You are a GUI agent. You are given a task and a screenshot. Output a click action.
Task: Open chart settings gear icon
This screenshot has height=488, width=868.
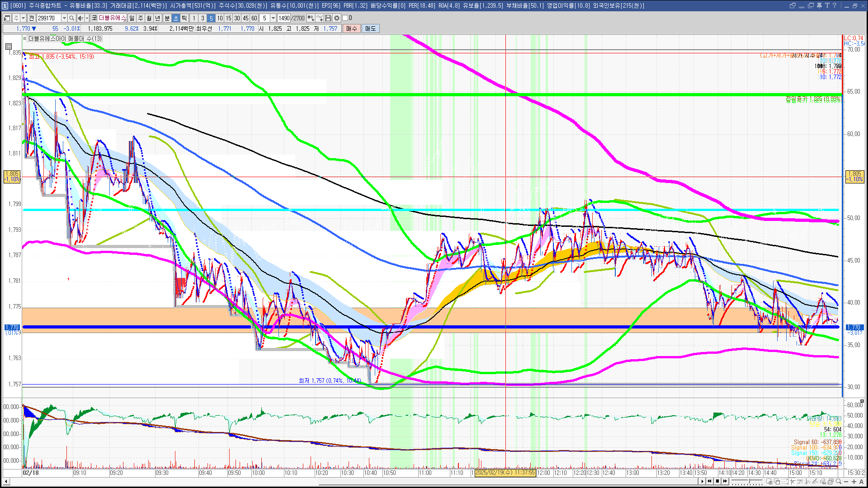[x=337, y=18]
